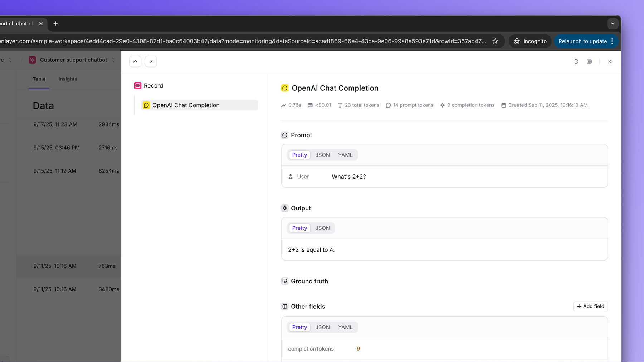Image resolution: width=644 pixels, height=362 pixels.
Task: Switch Prompt view to YAML
Action: [x=345, y=155]
